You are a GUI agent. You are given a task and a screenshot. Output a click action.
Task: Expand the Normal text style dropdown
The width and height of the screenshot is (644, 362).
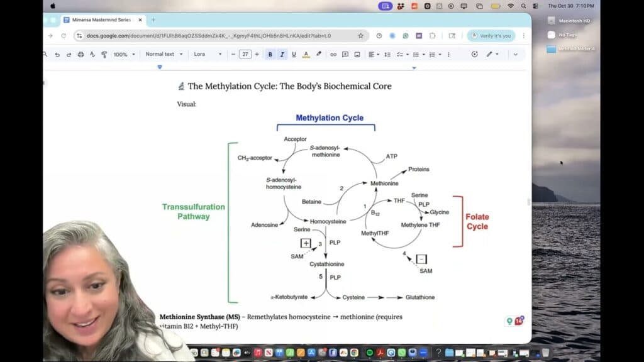164,55
